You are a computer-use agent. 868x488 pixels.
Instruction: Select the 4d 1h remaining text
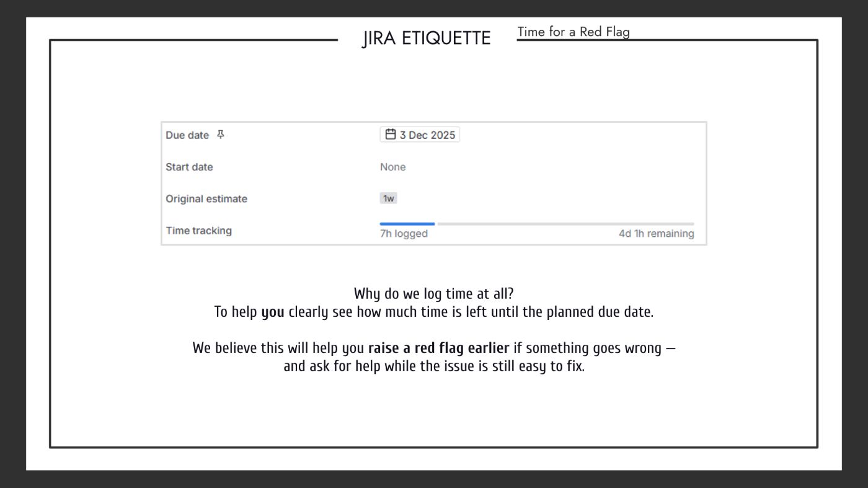pos(656,234)
